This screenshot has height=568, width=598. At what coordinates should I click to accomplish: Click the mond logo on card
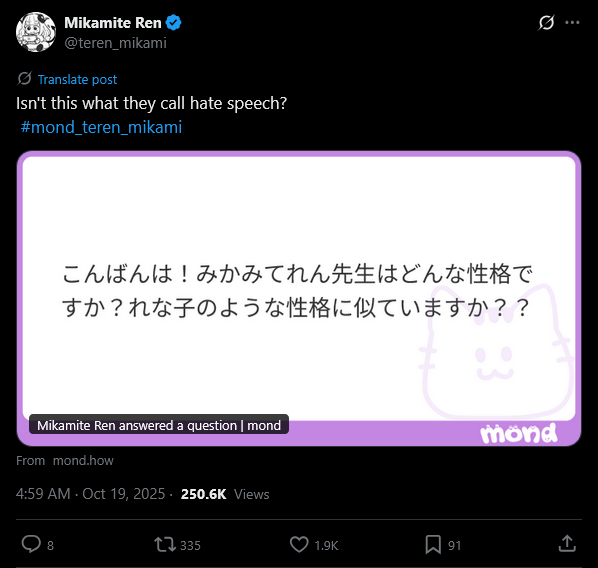pyautogui.click(x=519, y=433)
